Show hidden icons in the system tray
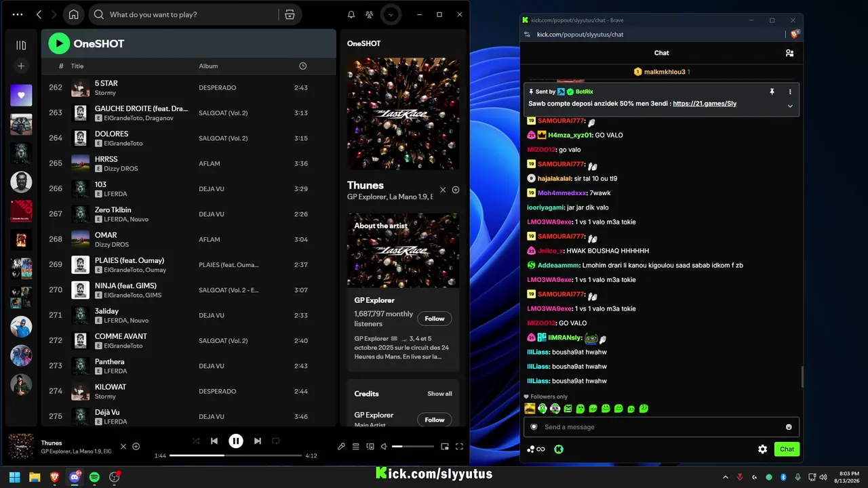868x488 pixels. point(726,477)
